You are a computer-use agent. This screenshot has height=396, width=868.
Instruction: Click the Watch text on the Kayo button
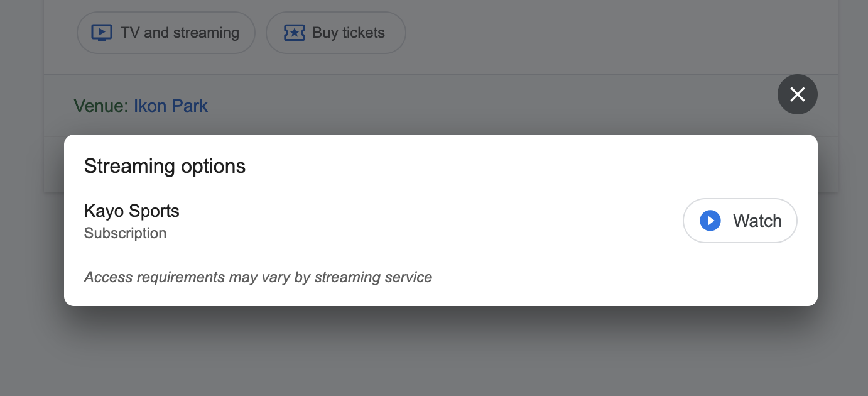757,221
